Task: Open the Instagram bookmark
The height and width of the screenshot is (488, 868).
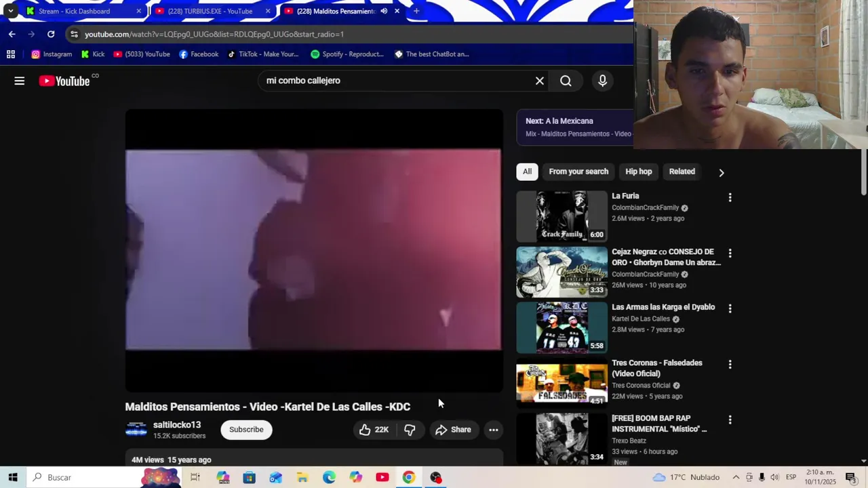Action: click(x=52, y=54)
